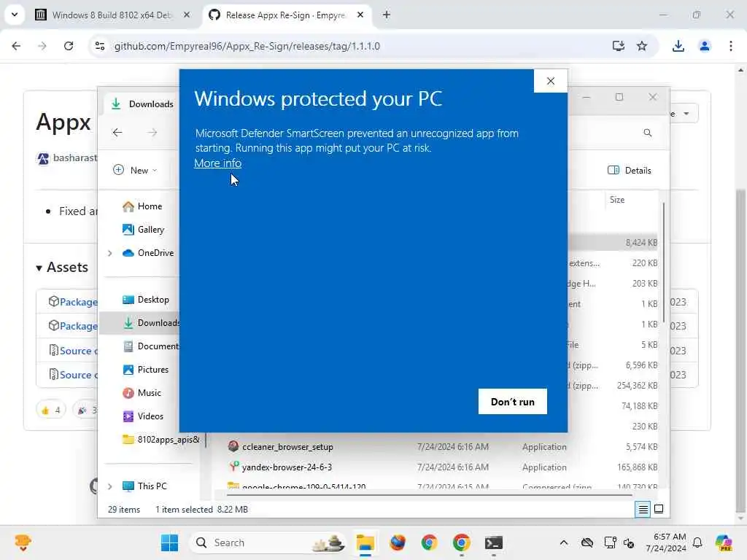This screenshot has width=747, height=560.
Task: Click thumbs up reaction on GitHub release
Action: point(51,410)
